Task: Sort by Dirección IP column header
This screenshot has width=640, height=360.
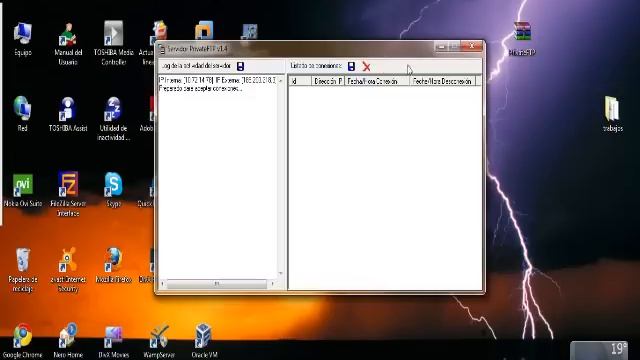Action: (328, 81)
